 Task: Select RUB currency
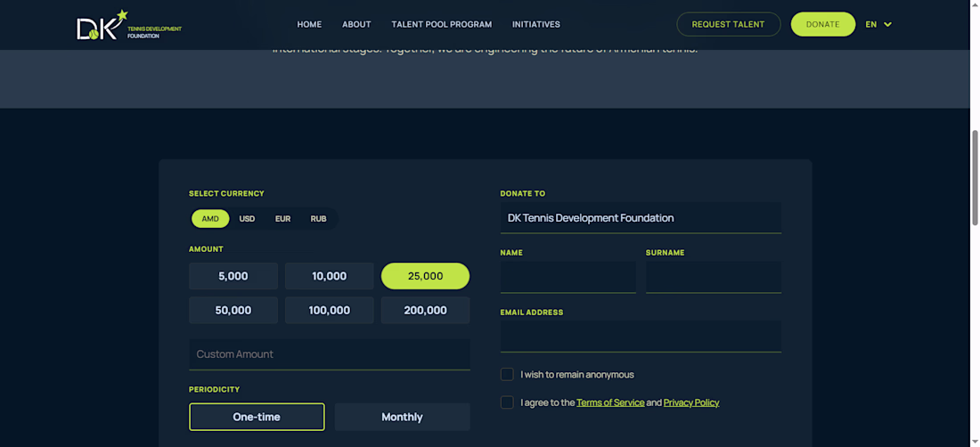319,218
